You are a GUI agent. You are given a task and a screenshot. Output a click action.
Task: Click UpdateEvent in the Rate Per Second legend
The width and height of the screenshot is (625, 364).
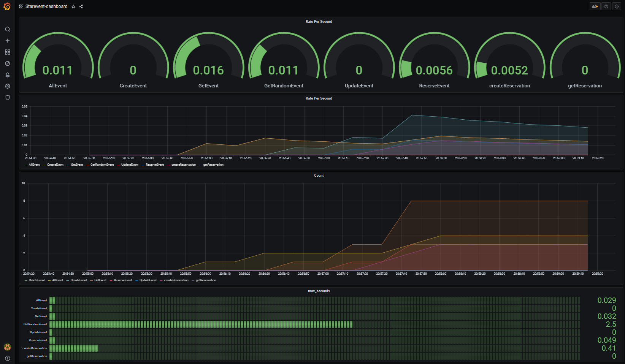point(130,165)
